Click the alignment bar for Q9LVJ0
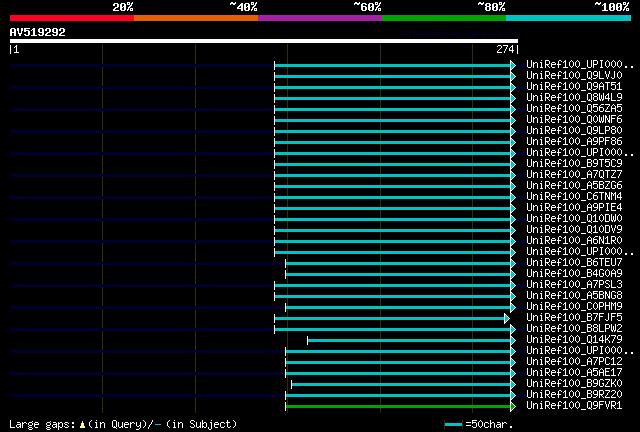This screenshot has height=432, width=640. point(392,76)
